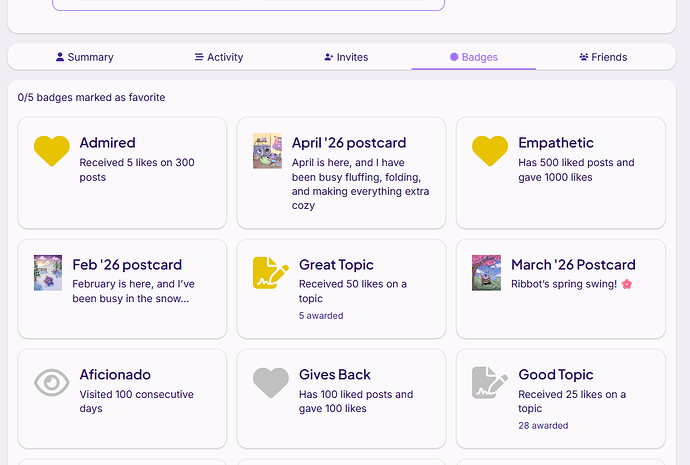Click 'February is here' postcard description
The width and height of the screenshot is (690, 465).
[134, 291]
